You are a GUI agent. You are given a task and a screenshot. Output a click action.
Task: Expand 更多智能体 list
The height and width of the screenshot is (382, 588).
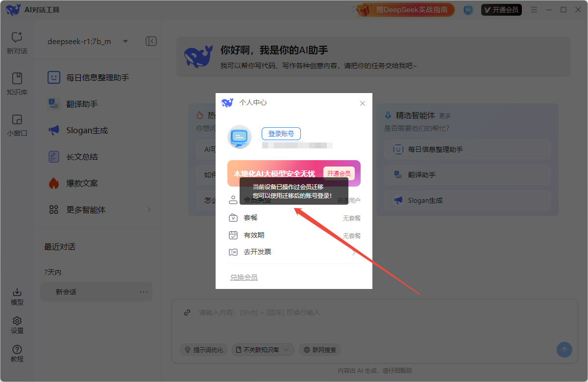85,210
